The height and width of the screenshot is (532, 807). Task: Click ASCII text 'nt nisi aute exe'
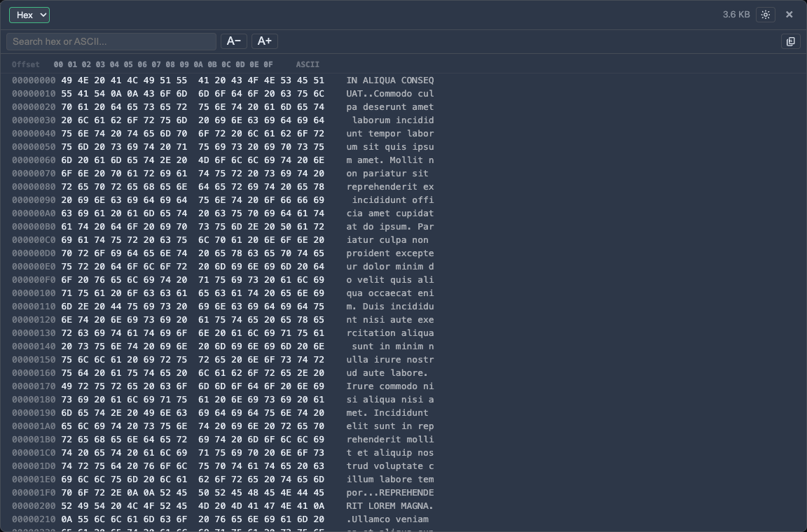click(x=390, y=319)
